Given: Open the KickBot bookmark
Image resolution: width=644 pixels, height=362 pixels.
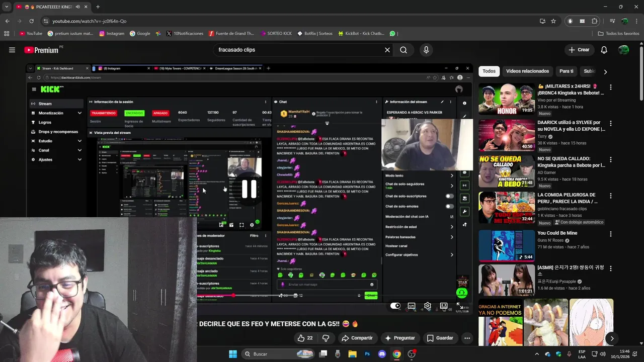Looking at the screenshot, I should (361, 34).
